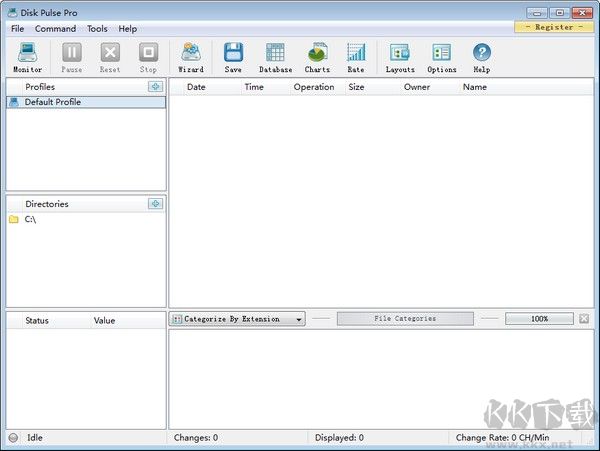Click the File Categories button

[405, 318]
